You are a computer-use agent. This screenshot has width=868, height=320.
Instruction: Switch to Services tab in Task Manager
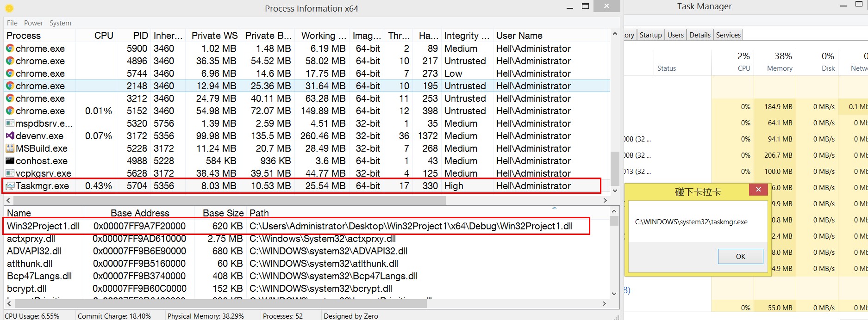tap(728, 35)
